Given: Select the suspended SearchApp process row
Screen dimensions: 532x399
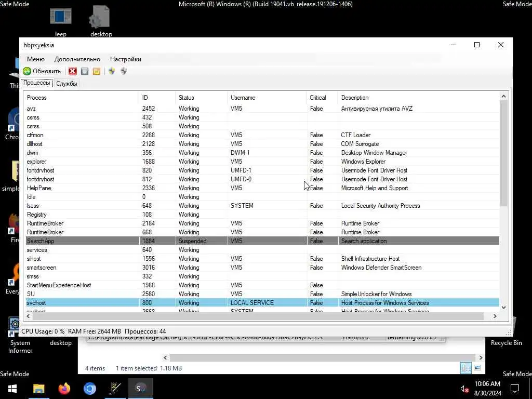Looking at the screenshot, I should [262, 241].
